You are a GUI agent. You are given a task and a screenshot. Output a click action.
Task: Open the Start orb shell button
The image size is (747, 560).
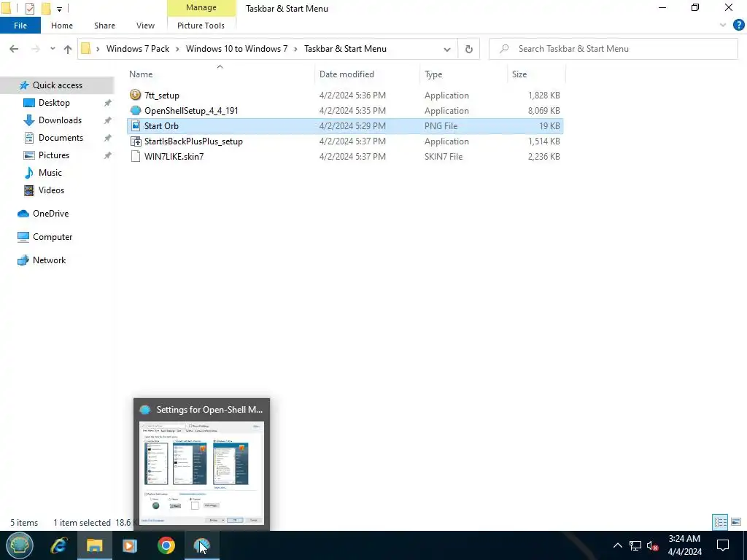point(19,545)
